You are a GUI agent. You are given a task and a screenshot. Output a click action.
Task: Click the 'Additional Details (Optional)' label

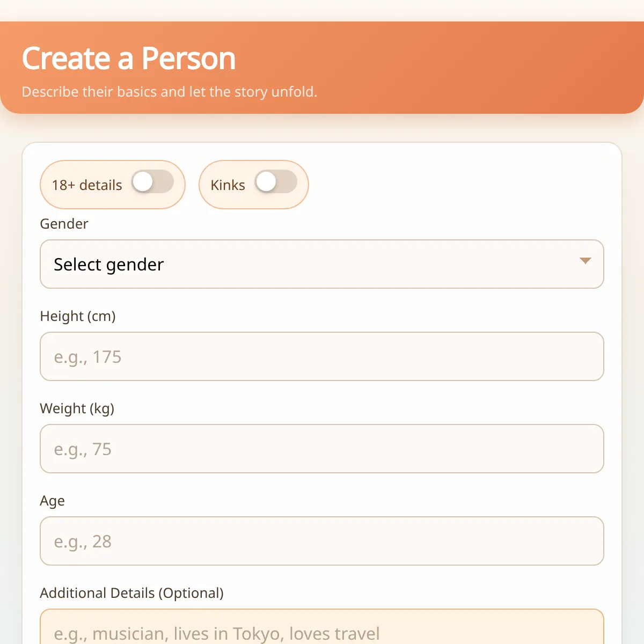click(x=131, y=593)
